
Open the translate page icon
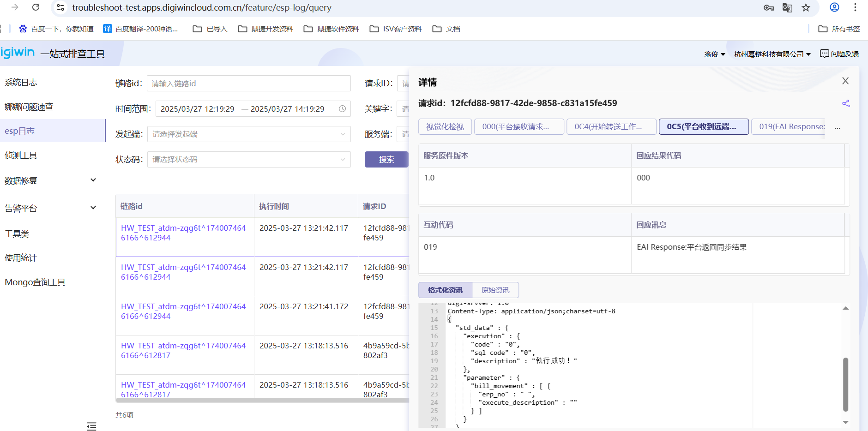tap(787, 7)
